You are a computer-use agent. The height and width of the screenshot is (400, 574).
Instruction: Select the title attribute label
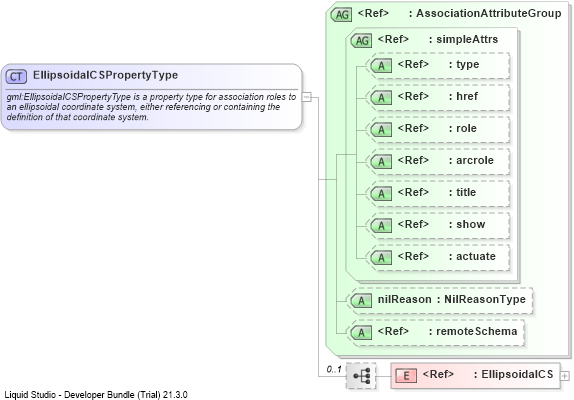coord(466,192)
